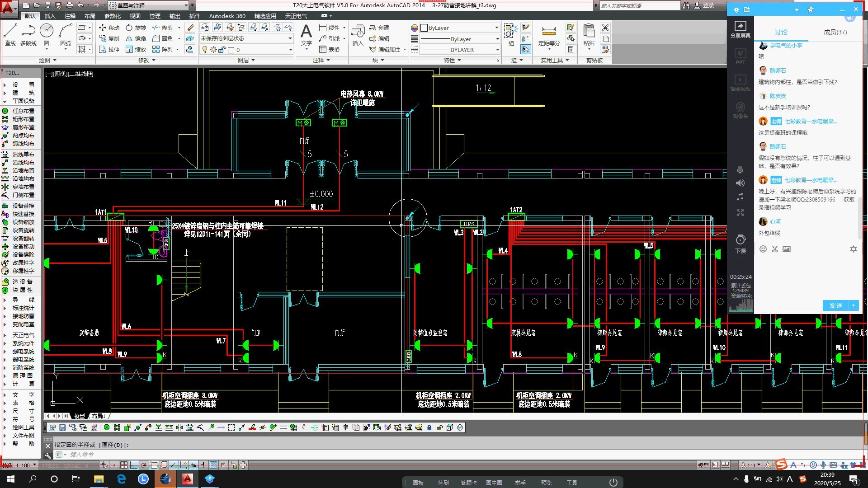868x488 pixels.
Task: Toggle the lock icon for layer 0
Action: [x=222, y=50]
